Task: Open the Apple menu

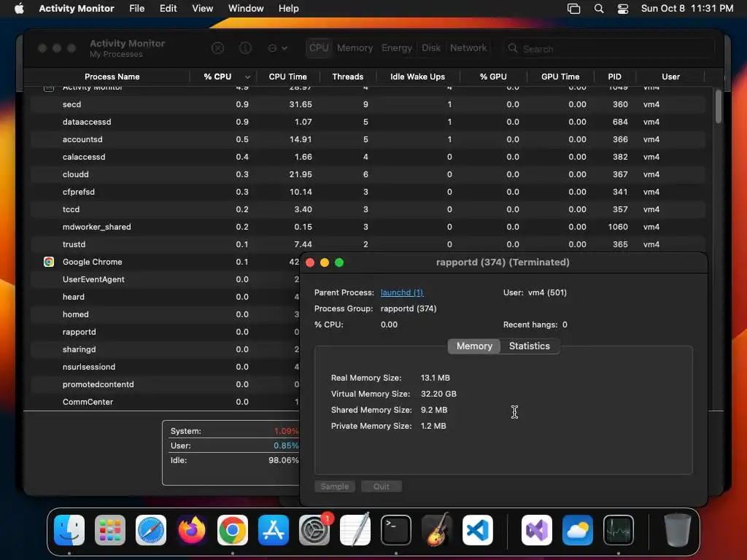Action: coord(19,9)
